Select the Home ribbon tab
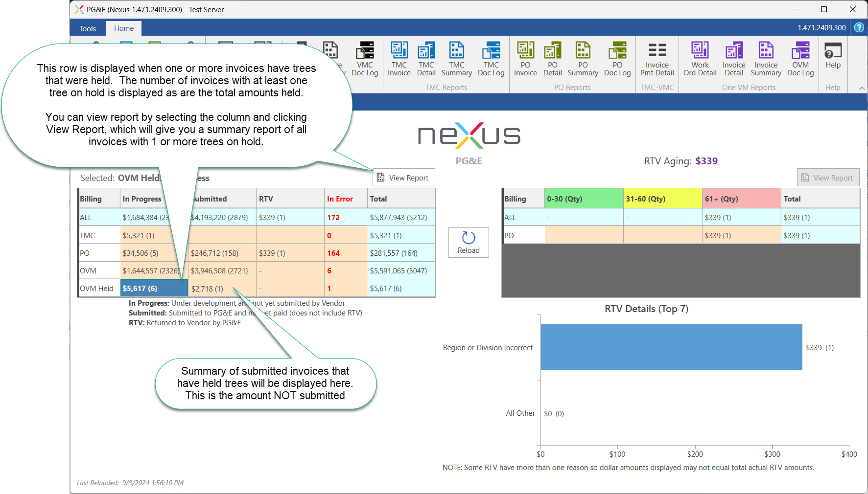 click(x=124, y=28)
